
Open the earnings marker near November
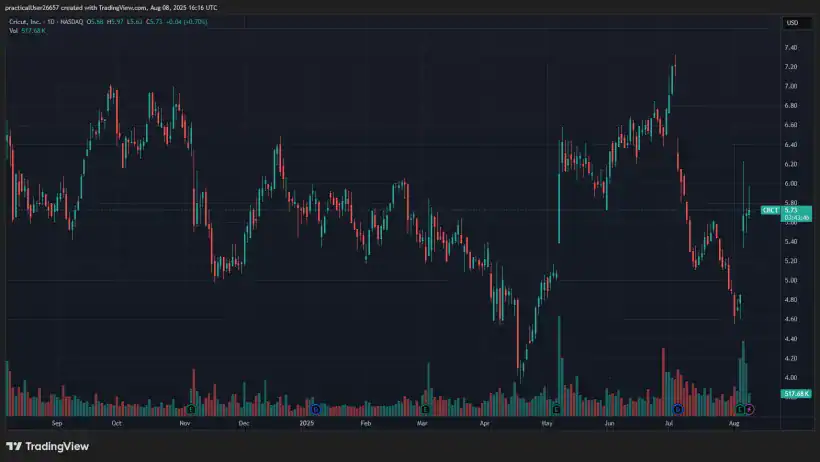pos(190,409)
